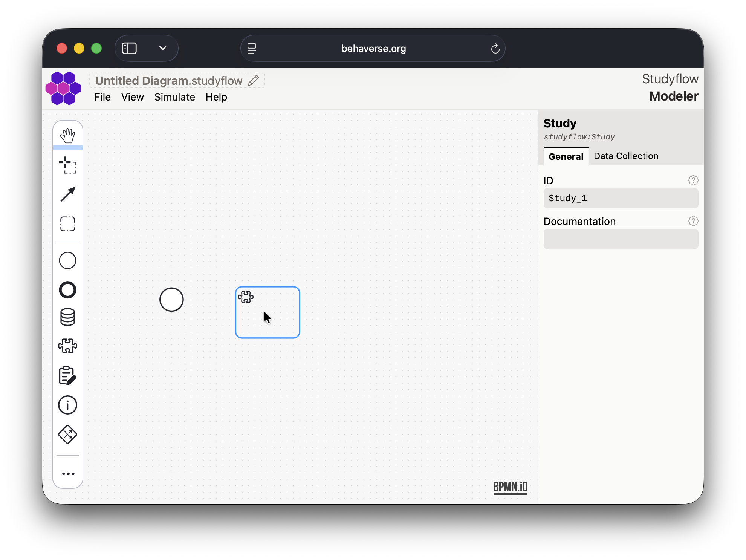
Task: Activate the create/remove space tool
Action: point(68,165)
